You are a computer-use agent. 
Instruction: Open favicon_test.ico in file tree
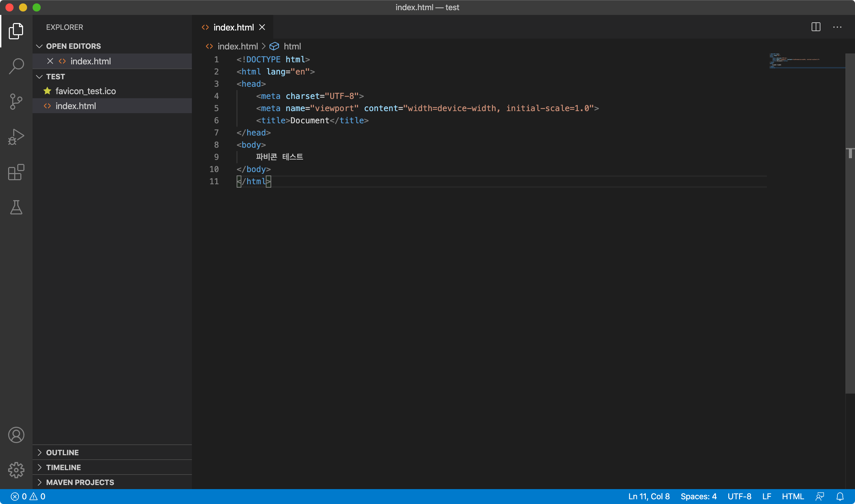pyautogui.click(x=86, y=91)
